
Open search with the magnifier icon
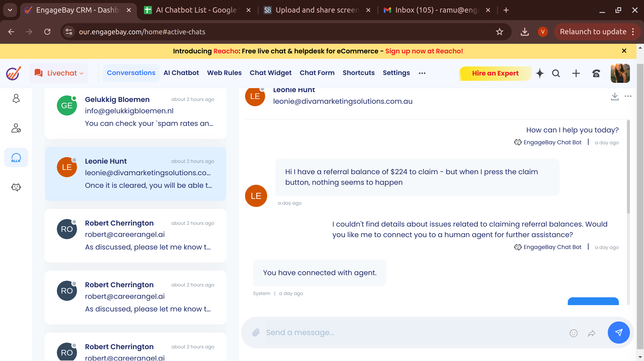click(x=556, y=73)
